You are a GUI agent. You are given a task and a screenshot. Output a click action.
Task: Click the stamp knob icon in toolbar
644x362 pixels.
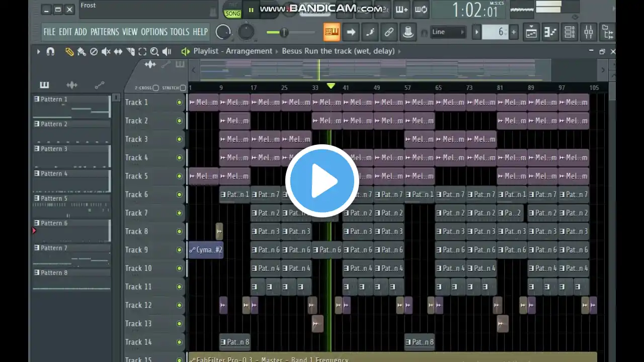tap(408, 32)
